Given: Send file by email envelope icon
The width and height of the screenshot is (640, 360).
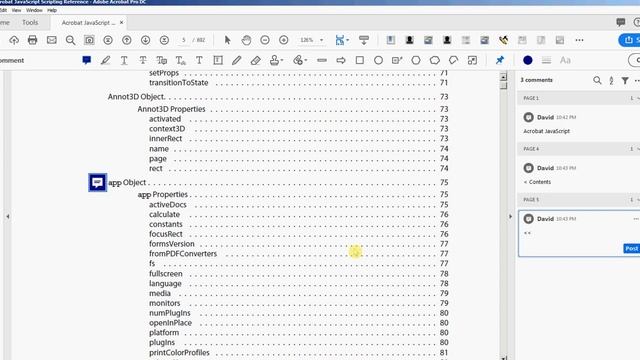Looking at the screenshot, I should [x=51, y=40].
